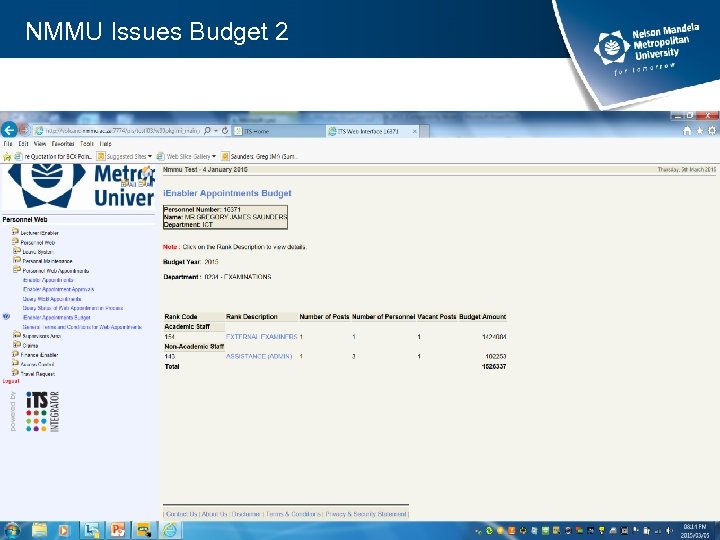Open Suggested Sites dropdown in favorites bar
Image resolution: width=720 pixels, height=540 pixels.
[x=124, y=157]
